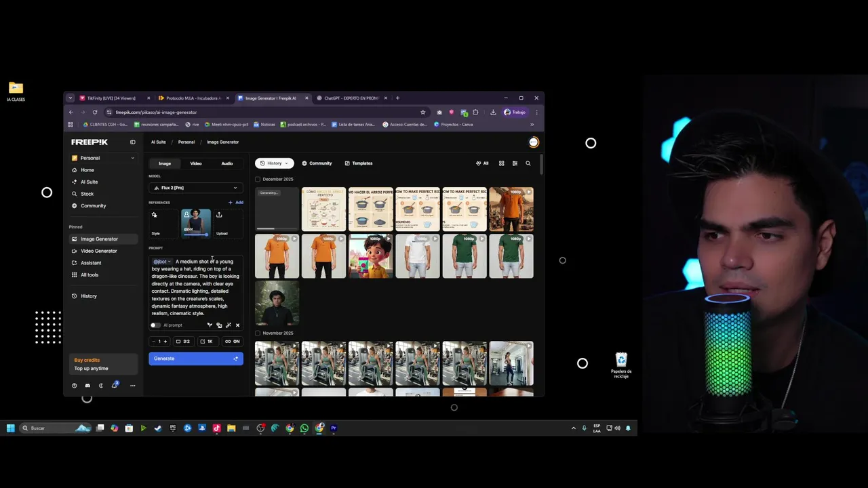Select the Image tab
The width and height of the screenshot is (868, 488).
(x=165, y=163)
